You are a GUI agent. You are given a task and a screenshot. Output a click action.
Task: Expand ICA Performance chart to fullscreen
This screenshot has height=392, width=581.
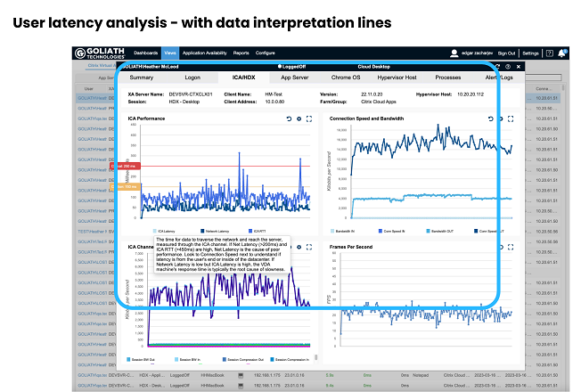309,118
